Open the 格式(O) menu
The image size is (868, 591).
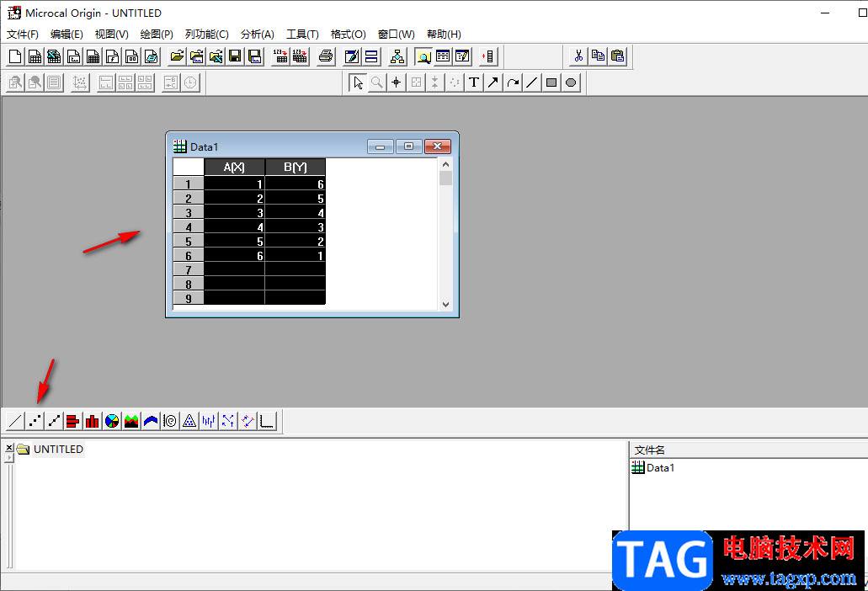349,35
